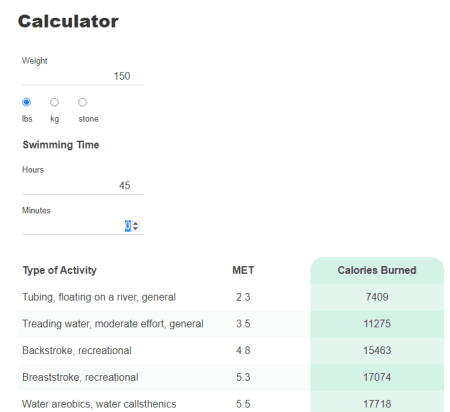Screen dimensions: 450x412
Task: Click the Water aerobics, water calisthenics row
Action: pos(231,402)
